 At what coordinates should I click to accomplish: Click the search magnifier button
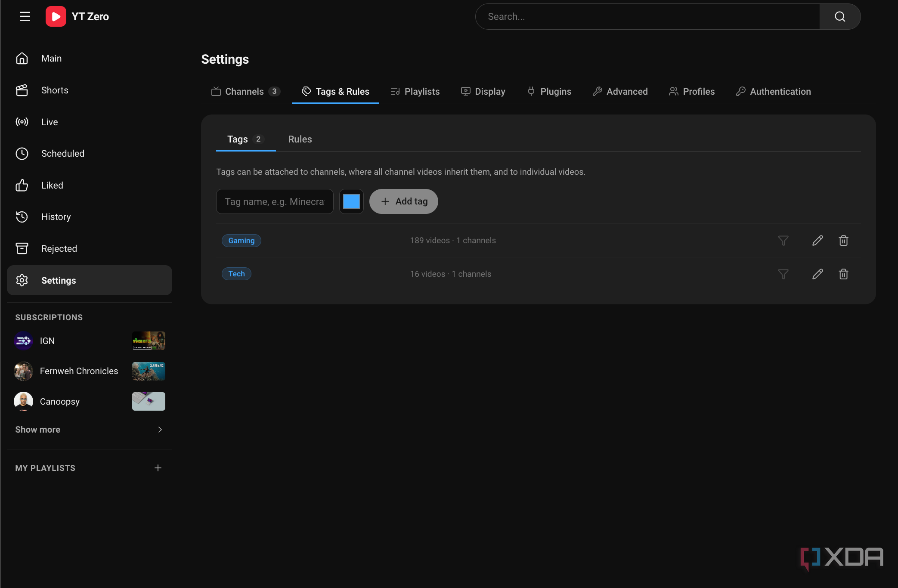point(840,16)
